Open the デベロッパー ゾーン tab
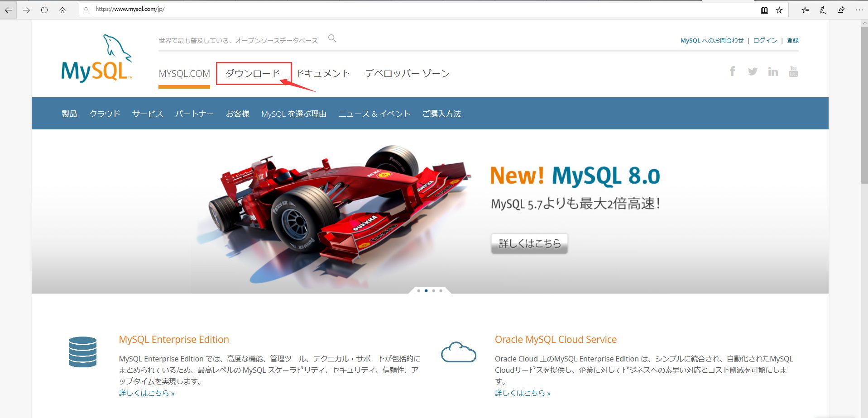The height and width of the screenshot is (418, 868). point(407,73)
